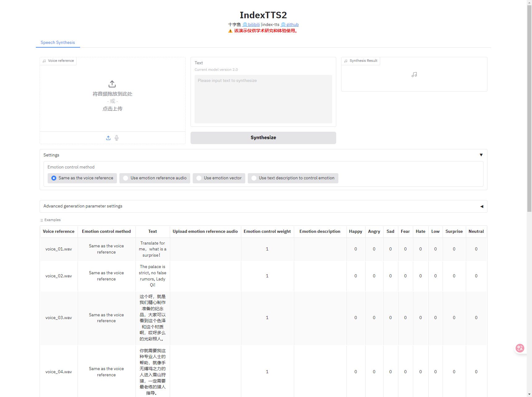The width and height of the screenshot is (532, 397).
Task: Click the 'Neutral' column header
Action: [x=476, y=232]
